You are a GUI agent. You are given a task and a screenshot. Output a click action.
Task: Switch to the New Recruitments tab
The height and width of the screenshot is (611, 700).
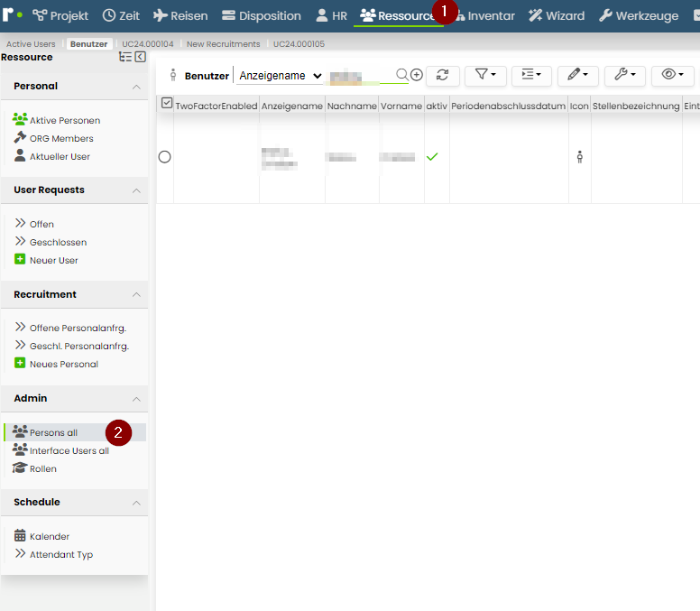click(223, 43)
